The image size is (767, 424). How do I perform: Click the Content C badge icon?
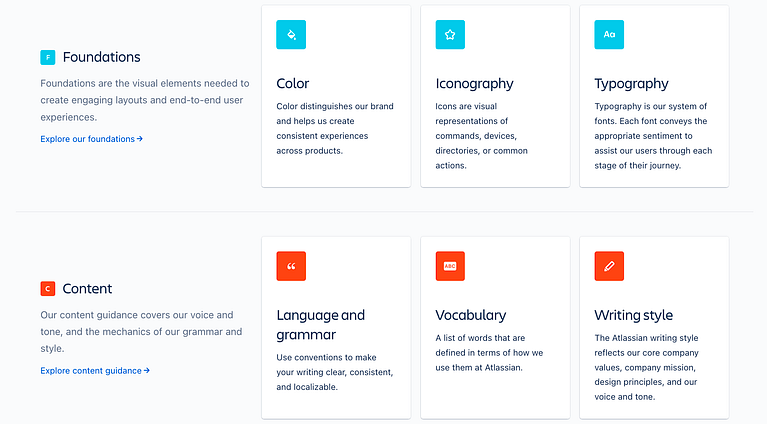47,289
